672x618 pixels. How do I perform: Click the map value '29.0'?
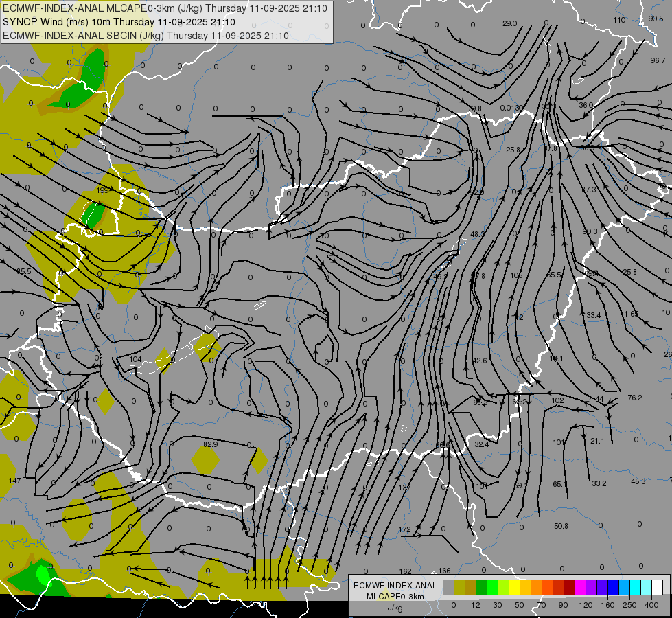point(509,23)
